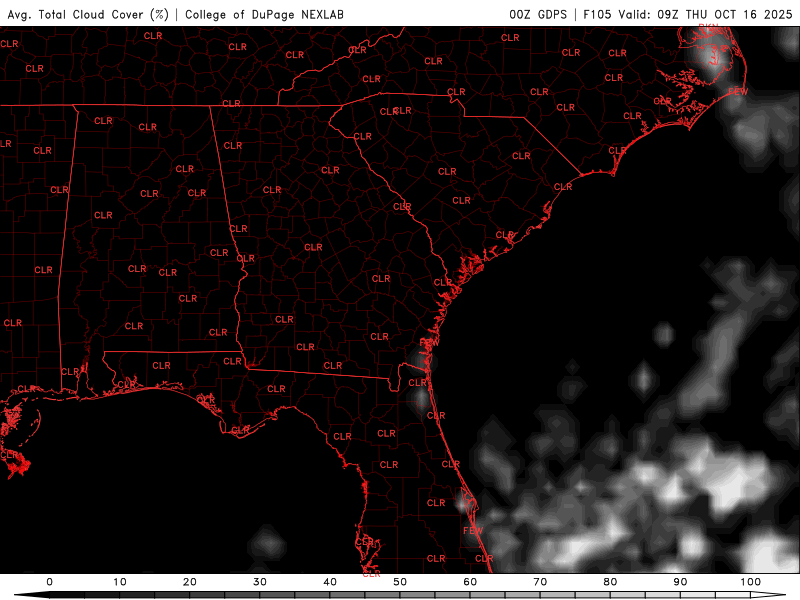Image resolution: width=800 pixels, height=600 pixels.
Task: Click the '00Z GDPS' model run text
Action: tap(538, 14)
